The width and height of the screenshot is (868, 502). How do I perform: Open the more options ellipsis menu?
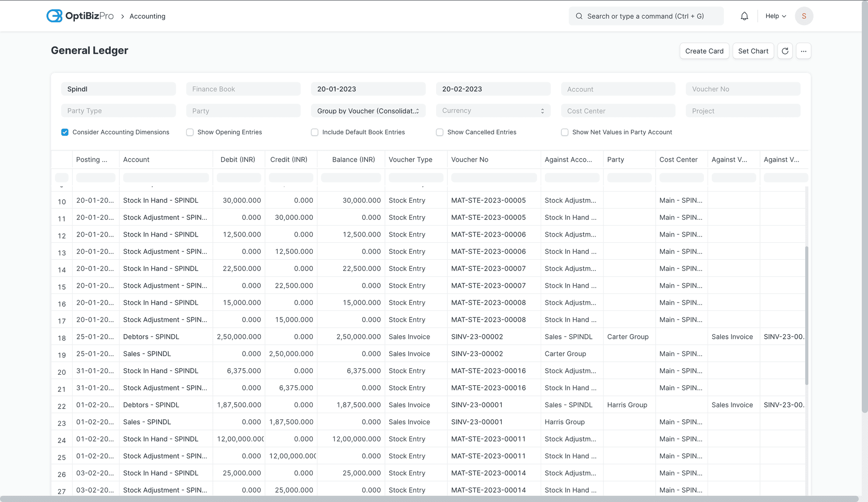click(803, 51)
